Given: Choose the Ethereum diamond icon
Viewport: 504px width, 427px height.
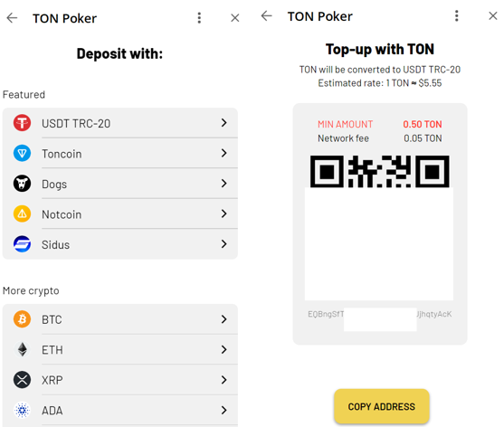Looking at the screenshot, I should [23, 349].
